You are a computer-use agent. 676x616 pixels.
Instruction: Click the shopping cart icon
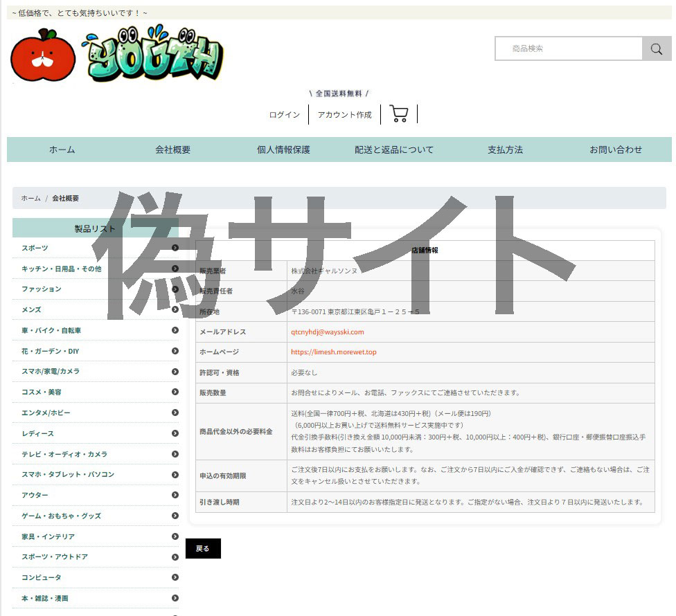tap(398, 114)
